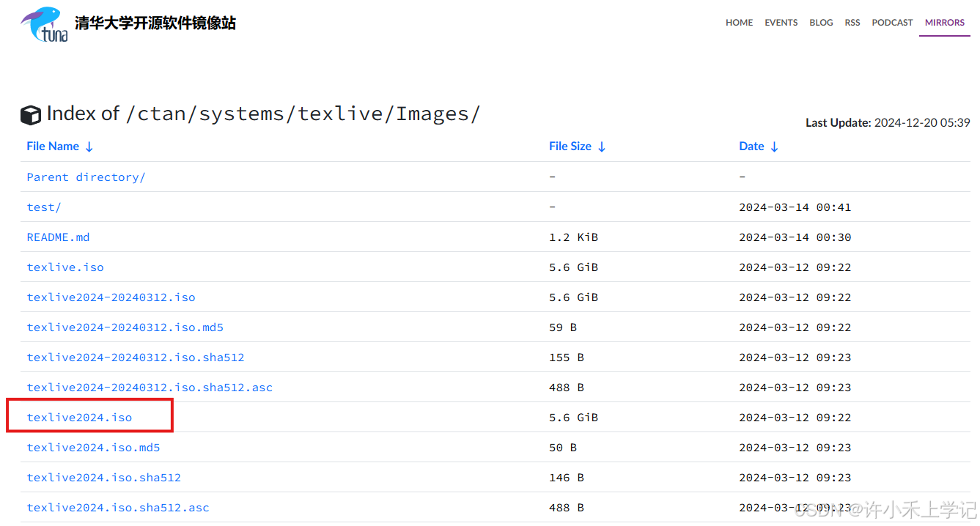Open texlive2024-20240312.iso.md5
This screenshot has width=980, height=526.
click(x=125, y=327)
